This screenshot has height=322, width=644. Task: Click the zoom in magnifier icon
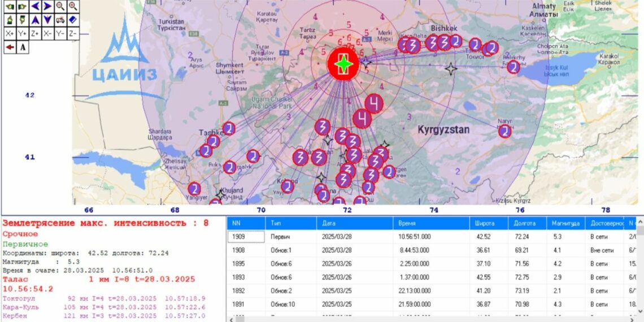(73, 6)
